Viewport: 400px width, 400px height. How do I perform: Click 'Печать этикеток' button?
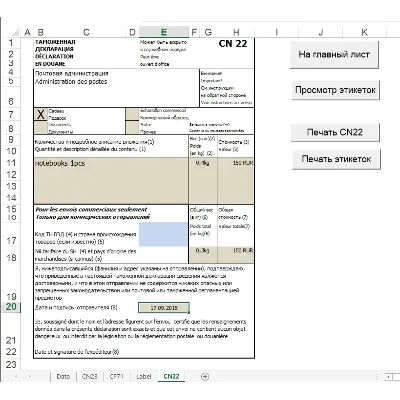(x=336, y=159)
